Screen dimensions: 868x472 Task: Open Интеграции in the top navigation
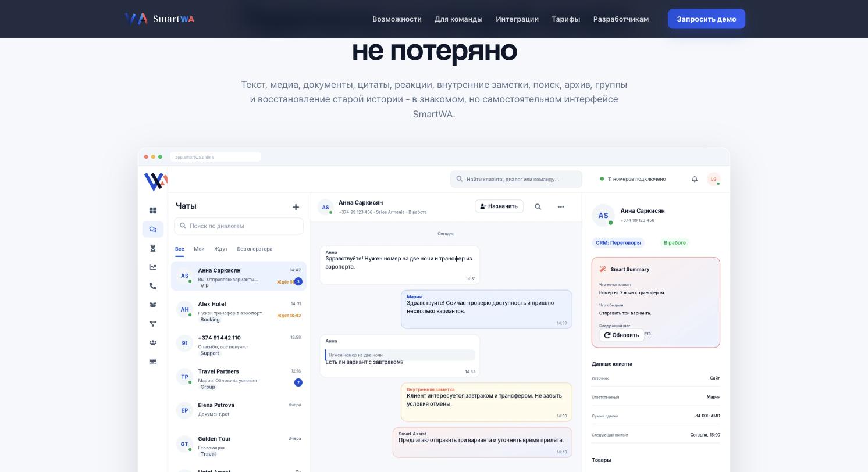(x=517, y=19)
